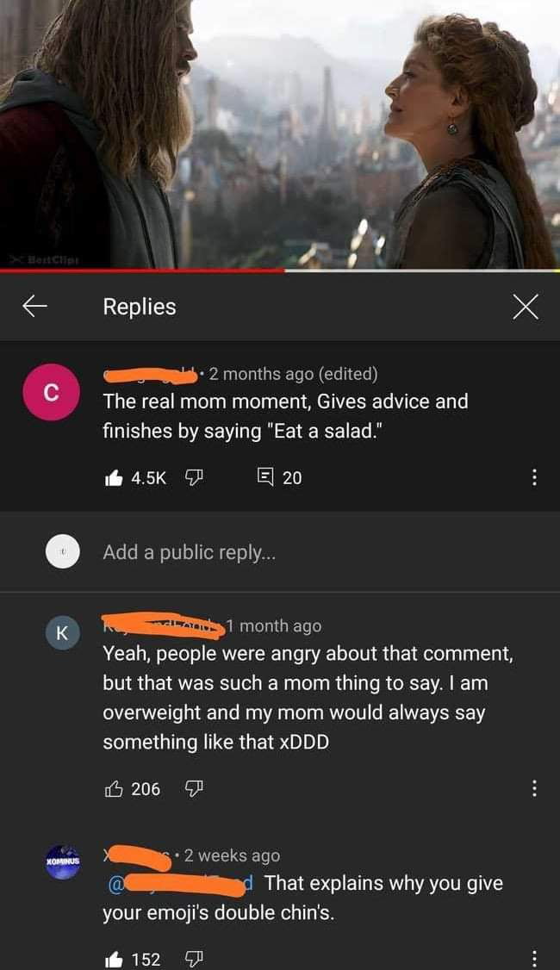
Task: Open your white profile avatar beside reply box
Action: tap(63, 551)
